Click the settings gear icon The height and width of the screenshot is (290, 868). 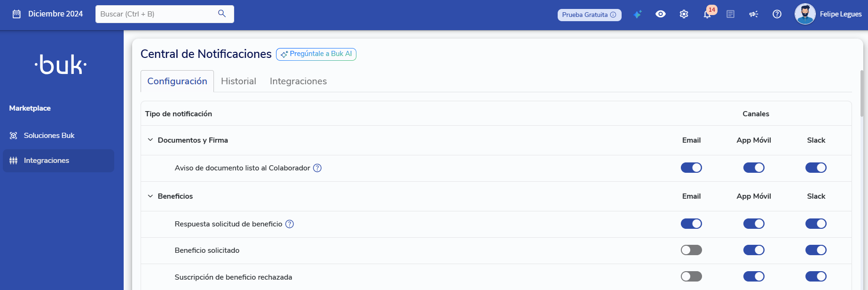coord(684,14)
